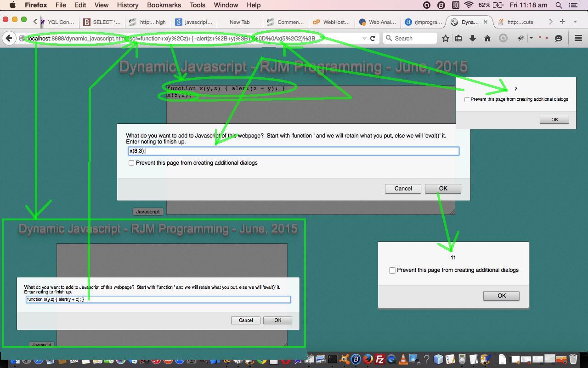Open the bookmarks list icon
This screenshot has height=368, width=588.
click(458, 38)
